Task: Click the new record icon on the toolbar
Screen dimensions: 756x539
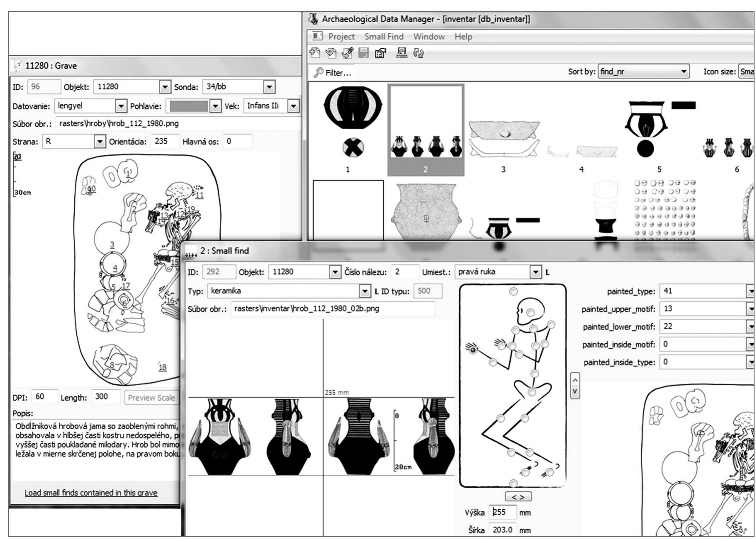Action: 314,53
